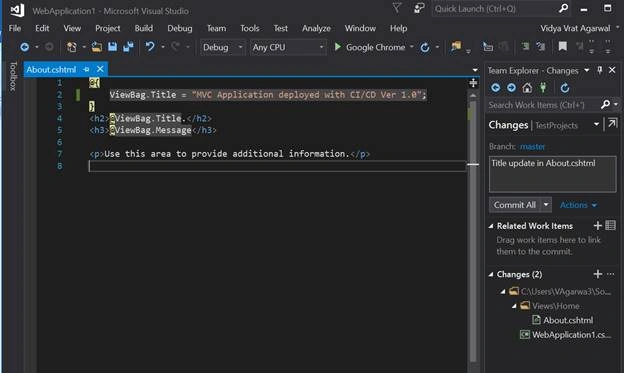Click the Find in Files toolbar icon
The width and height of the screenshot is (624, 373).
[x=456, y=47]
